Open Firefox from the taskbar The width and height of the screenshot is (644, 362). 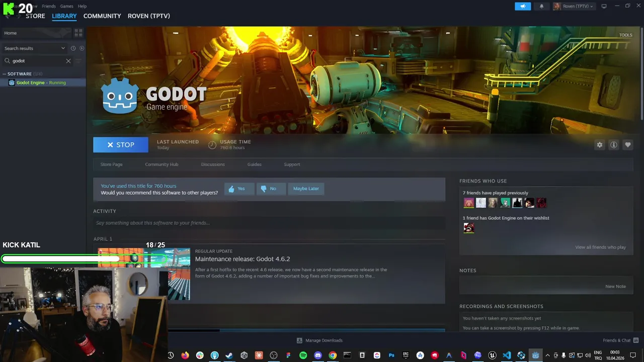(x=185, y=355)
